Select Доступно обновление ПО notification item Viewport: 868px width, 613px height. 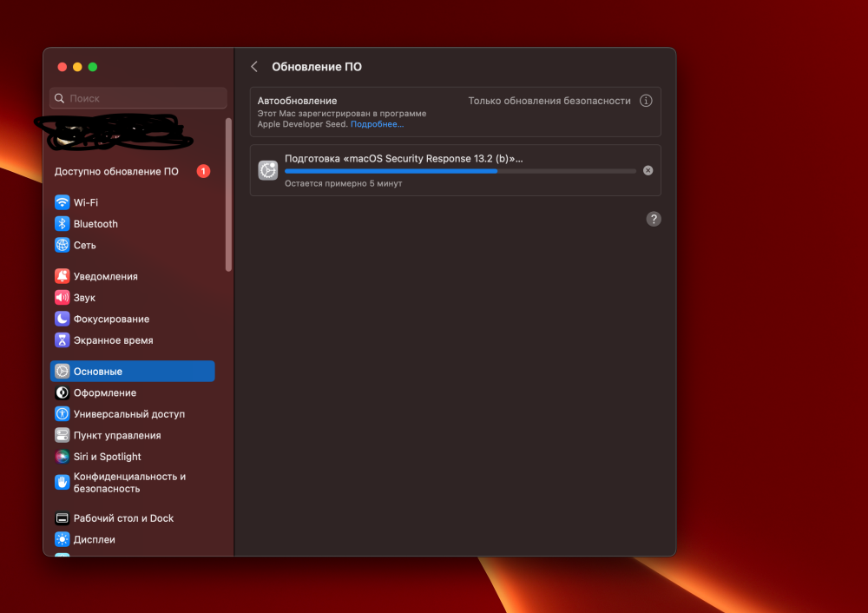point(132,171)
